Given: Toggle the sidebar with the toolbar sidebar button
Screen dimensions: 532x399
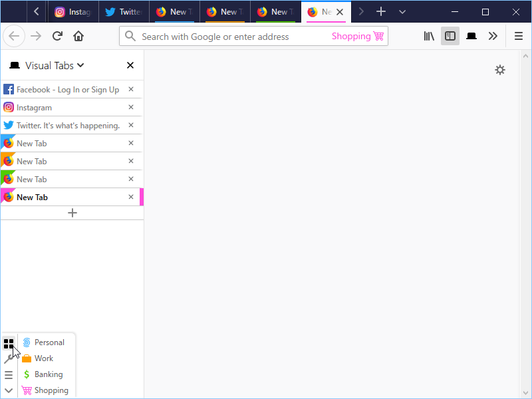Looking at the screenshot, I should (450, 36).
